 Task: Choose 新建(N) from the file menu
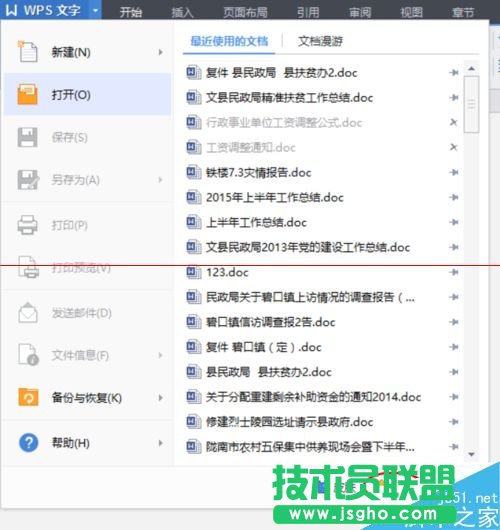tap(88, 52)
